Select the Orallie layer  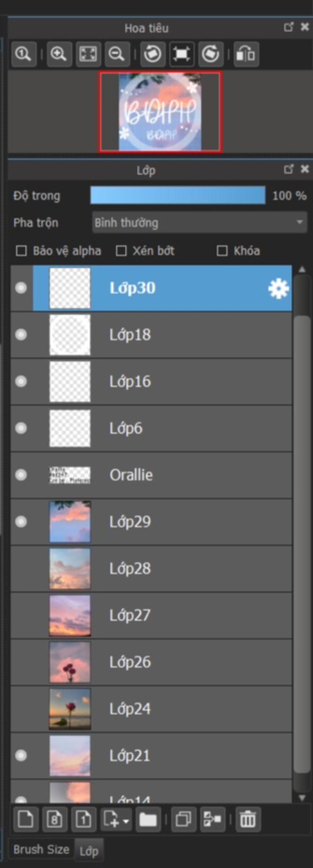pos(151,475)
